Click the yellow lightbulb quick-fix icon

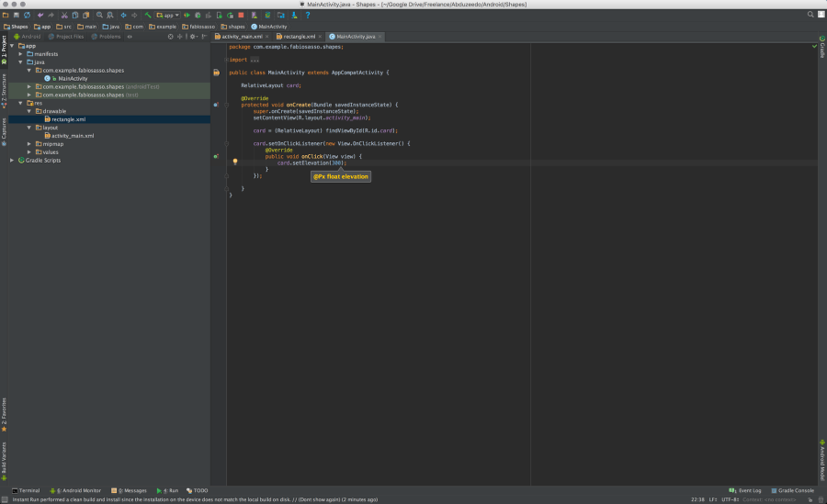click(x=235, y=162)
